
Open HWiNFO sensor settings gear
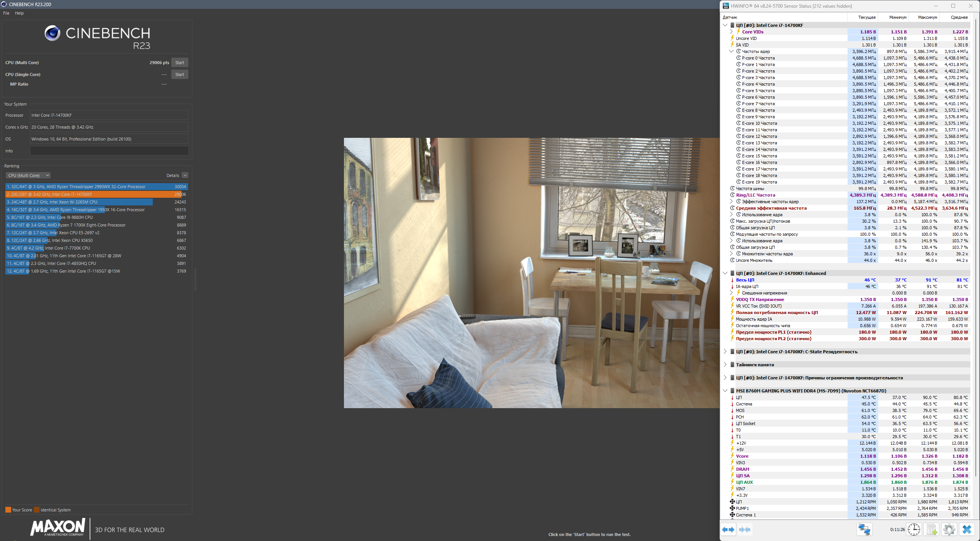949,529
